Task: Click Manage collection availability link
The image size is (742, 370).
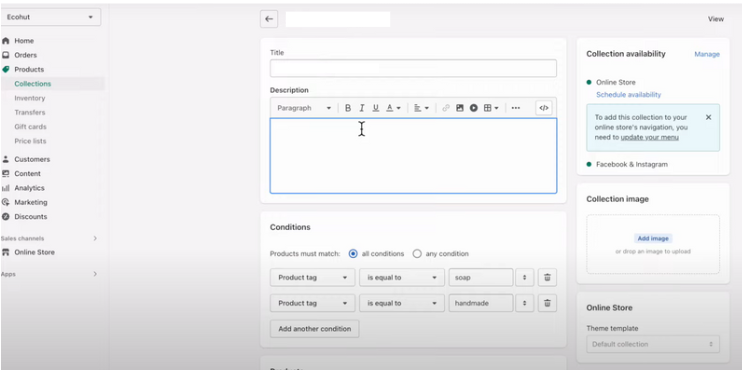Action: [707, 54]
